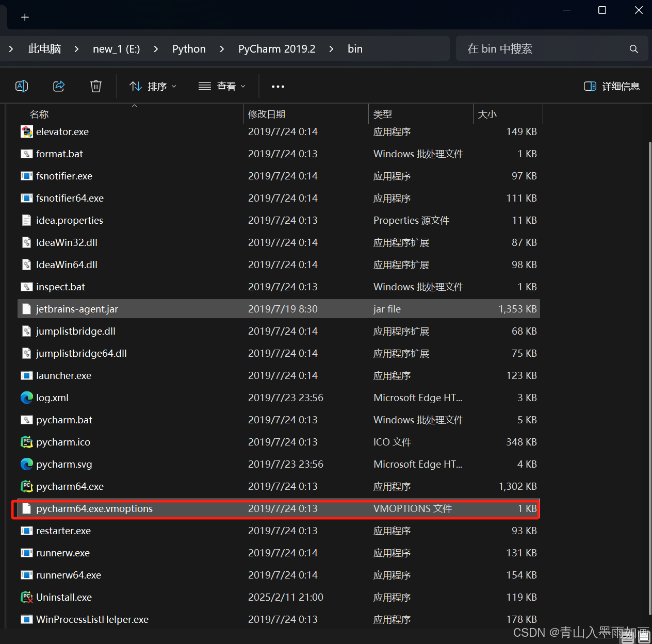Click the ICO 文件 type cell
This screenshot has width=652, height=644.
tap(392, 442)
